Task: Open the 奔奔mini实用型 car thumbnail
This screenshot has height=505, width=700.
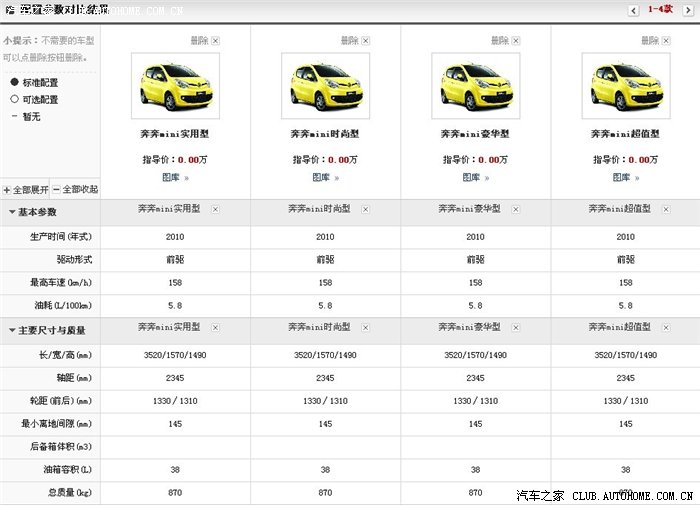Action: [x=175, y=86]
